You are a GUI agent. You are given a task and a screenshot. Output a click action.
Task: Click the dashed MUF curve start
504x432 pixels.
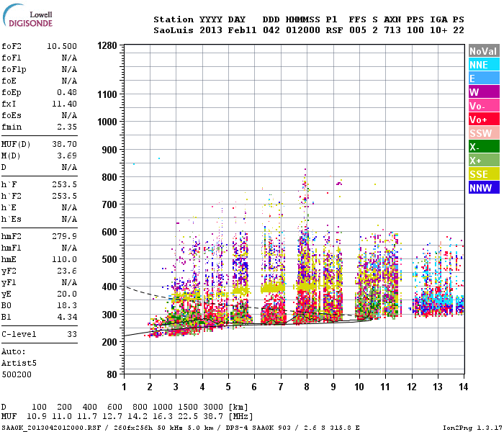pyautogui.click(x=126, y=287)
